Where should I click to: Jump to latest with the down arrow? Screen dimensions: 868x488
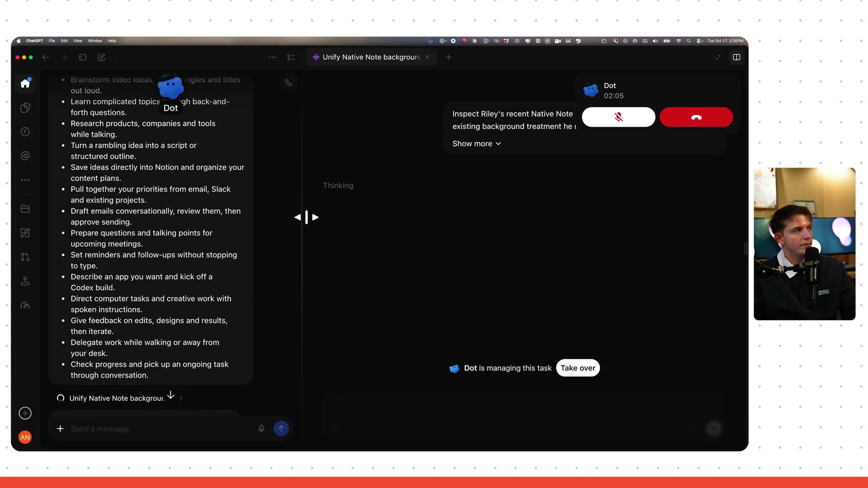click(x=171, y=395)
